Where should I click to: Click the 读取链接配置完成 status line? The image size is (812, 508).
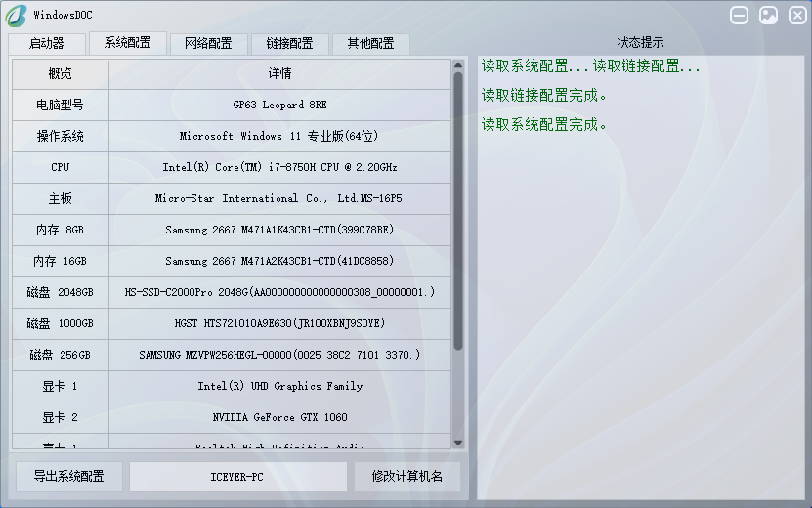pos(543,96)
